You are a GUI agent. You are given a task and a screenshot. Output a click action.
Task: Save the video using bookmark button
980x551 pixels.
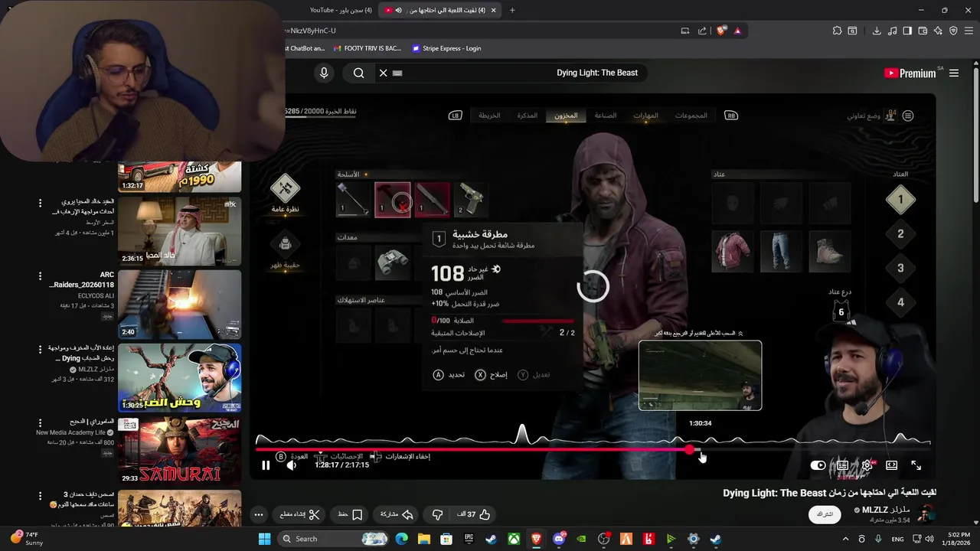[x=350, y=515]
